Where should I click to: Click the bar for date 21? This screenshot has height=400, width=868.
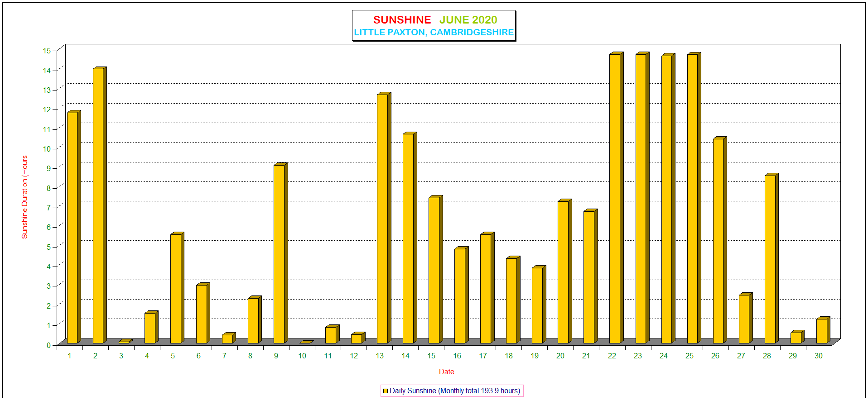pyautogui.click(x=590, y=276)
